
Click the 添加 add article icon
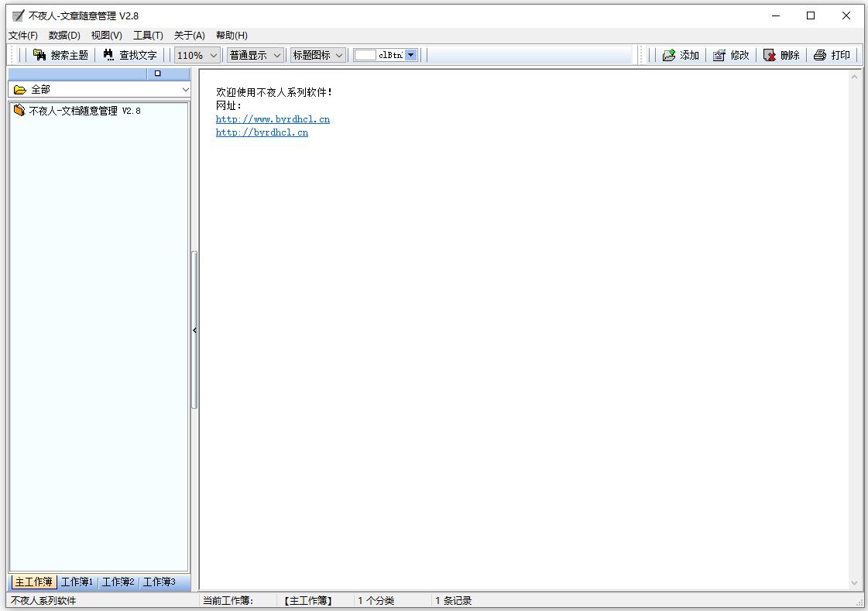click(669, 55)
